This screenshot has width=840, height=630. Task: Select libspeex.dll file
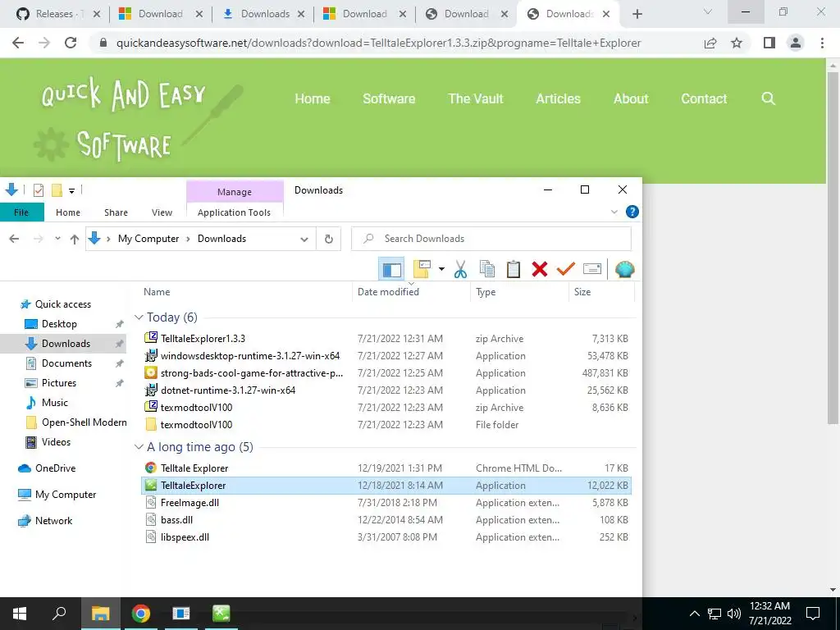click(x=386, y=536)
